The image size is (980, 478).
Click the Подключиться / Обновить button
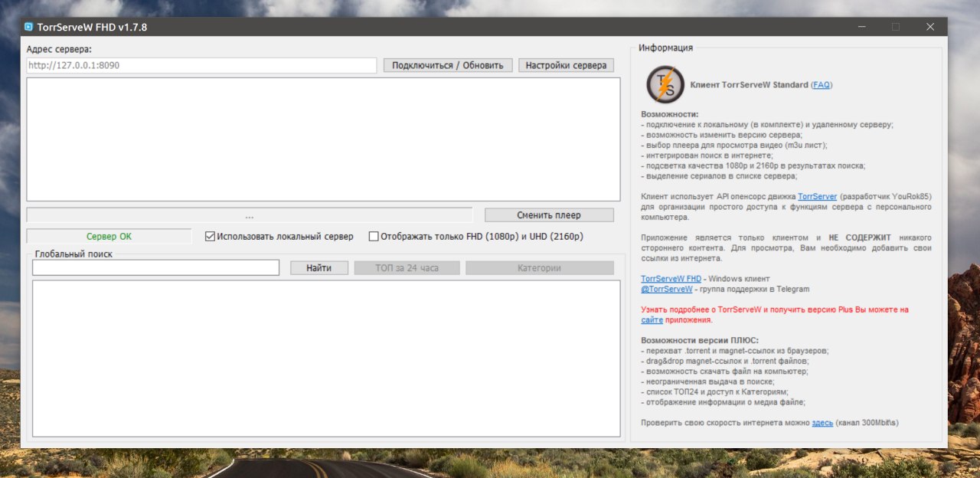[448, 65]
